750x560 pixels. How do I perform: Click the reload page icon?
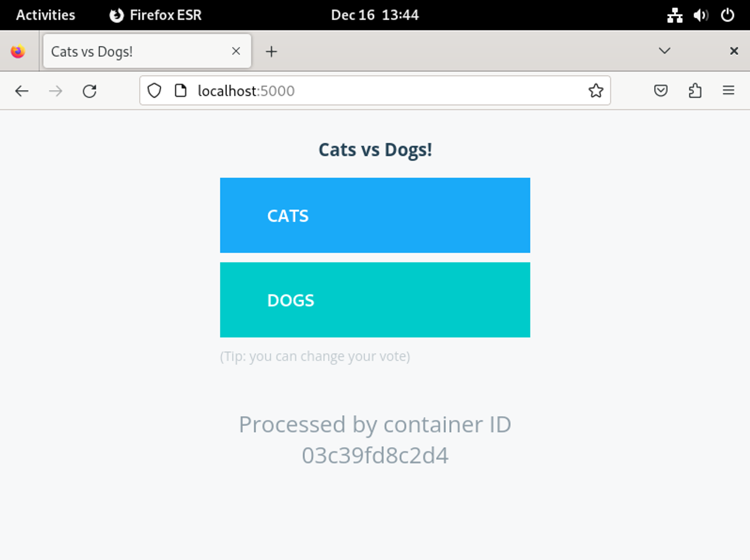coord(89,90)
